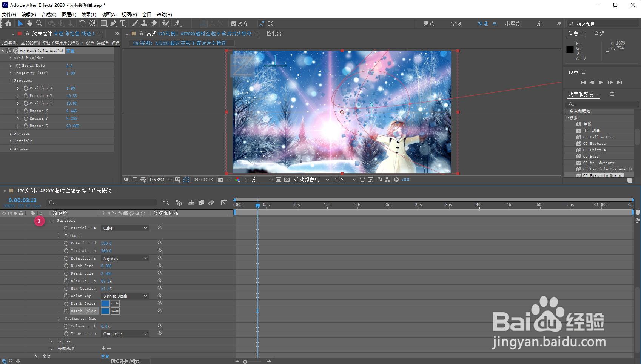The width and height of the screenshot is (641, 364).
Task: Open the Any Axis rotation dropdown
Action: [125, 258]
